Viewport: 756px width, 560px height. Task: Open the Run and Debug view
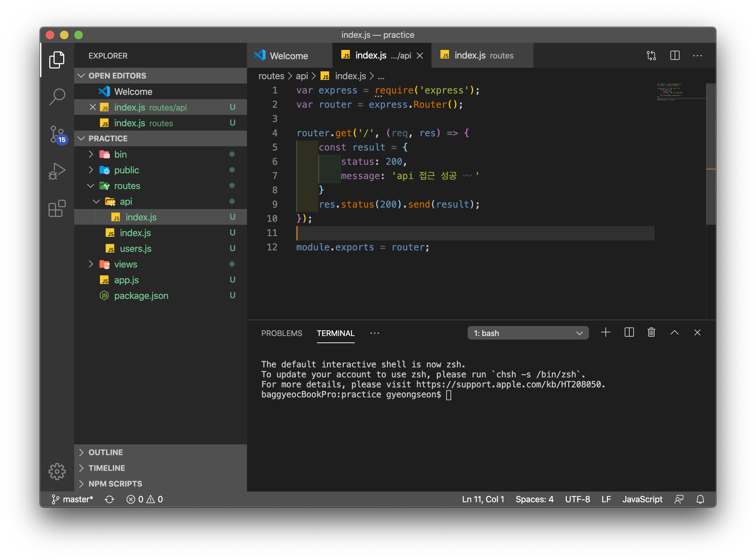click(x=57, y=171)
